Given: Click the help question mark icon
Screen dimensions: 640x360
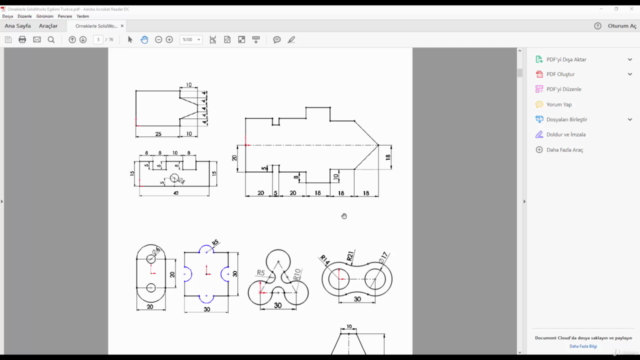Looking at the screenshot, I should 598,26.
